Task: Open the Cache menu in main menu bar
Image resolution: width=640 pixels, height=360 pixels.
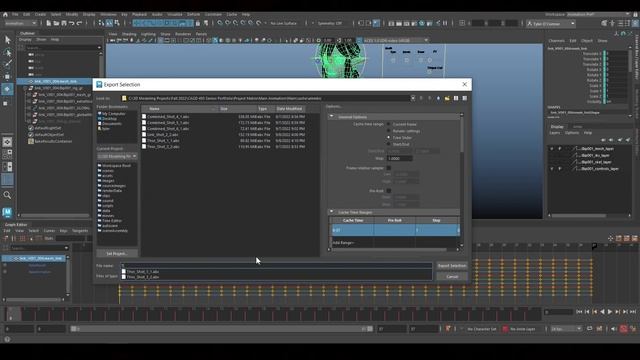Action: (x=232, y=14)
